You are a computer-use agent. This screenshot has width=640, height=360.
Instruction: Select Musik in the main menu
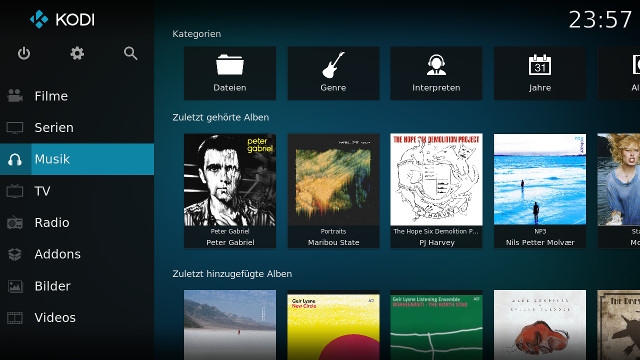77,159
